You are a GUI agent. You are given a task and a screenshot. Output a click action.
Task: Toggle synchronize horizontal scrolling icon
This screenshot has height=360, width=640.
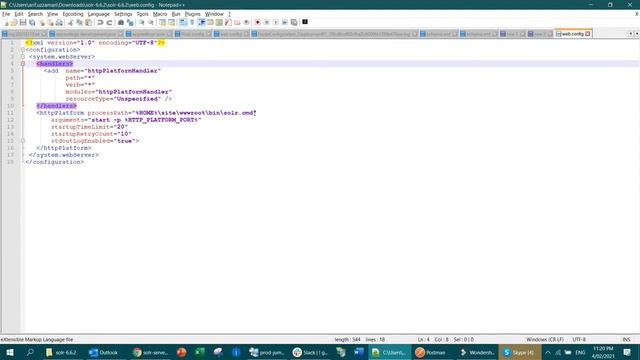[x=171, y=22]
